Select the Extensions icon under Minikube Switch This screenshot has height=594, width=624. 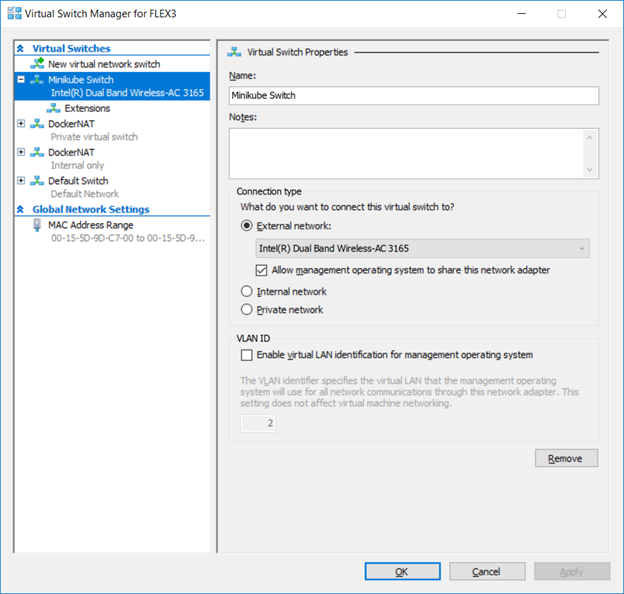point(53,108)
